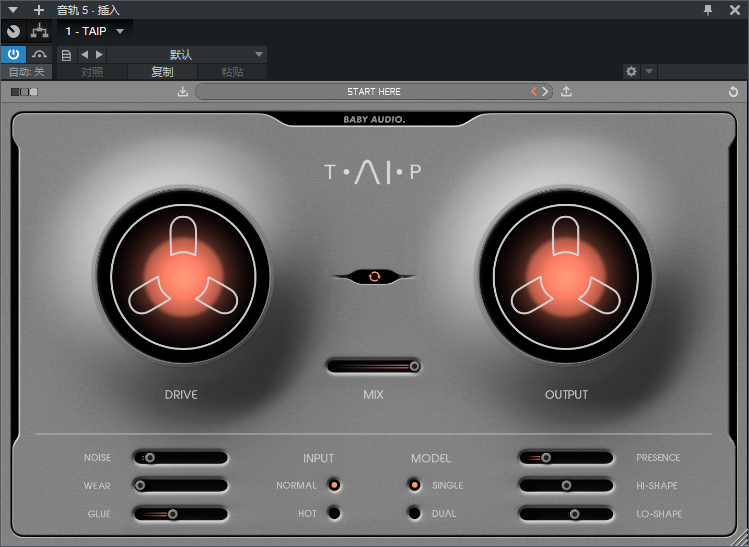The image size is (749, 547).
Task: Click the DRIVE tape reel knob
Action: tap(183, 277)
